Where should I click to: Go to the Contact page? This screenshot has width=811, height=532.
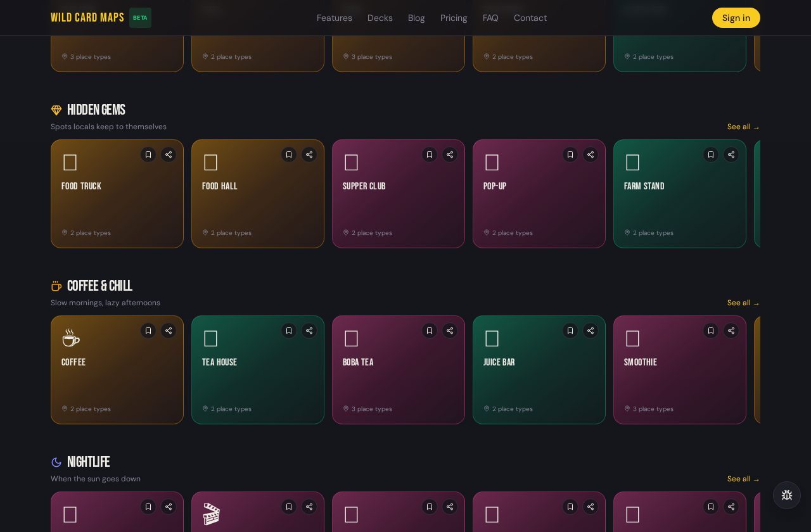coord(530,18)
